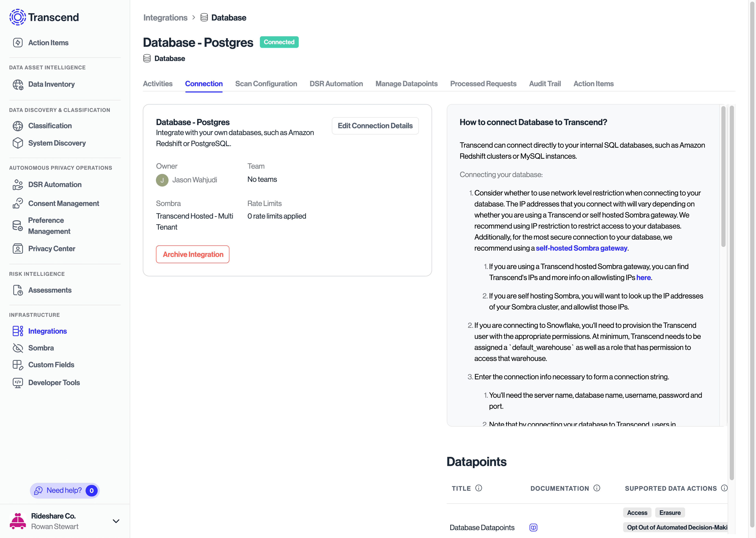Image resolution: width=756 pixels, height=538 pixels.
Task: Select the Data Inventory sidebar icon
Action: (x=18, y=84)
